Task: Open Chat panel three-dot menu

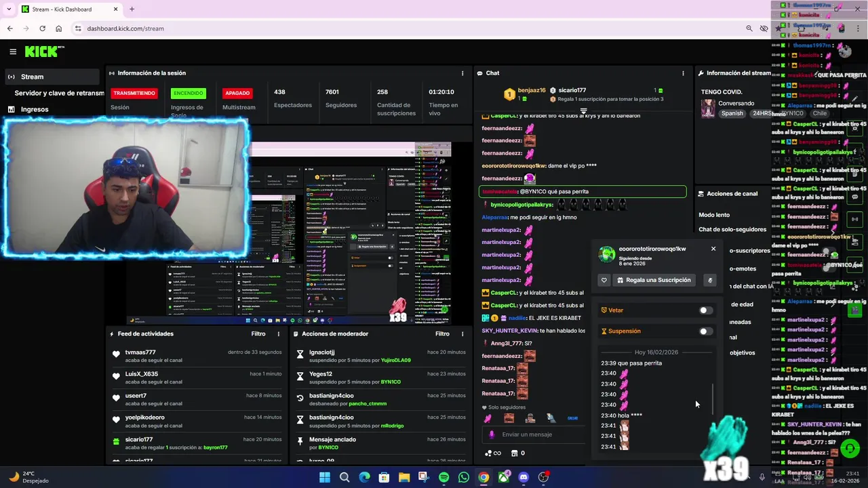Action: tap(683, 73)
